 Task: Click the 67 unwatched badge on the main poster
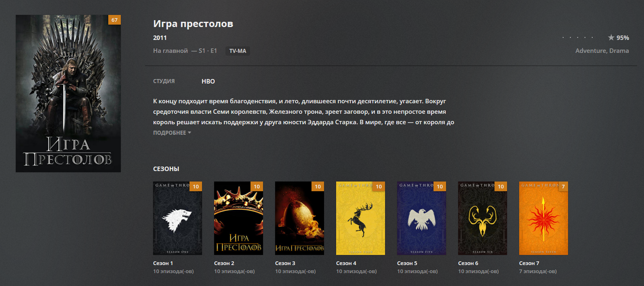click(114, 20)
